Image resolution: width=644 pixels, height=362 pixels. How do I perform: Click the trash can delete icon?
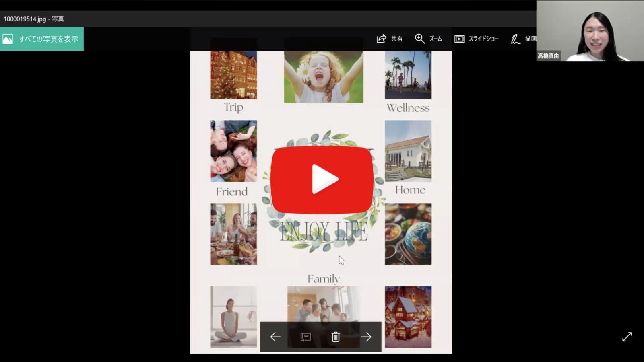click(x=335, y=337)
